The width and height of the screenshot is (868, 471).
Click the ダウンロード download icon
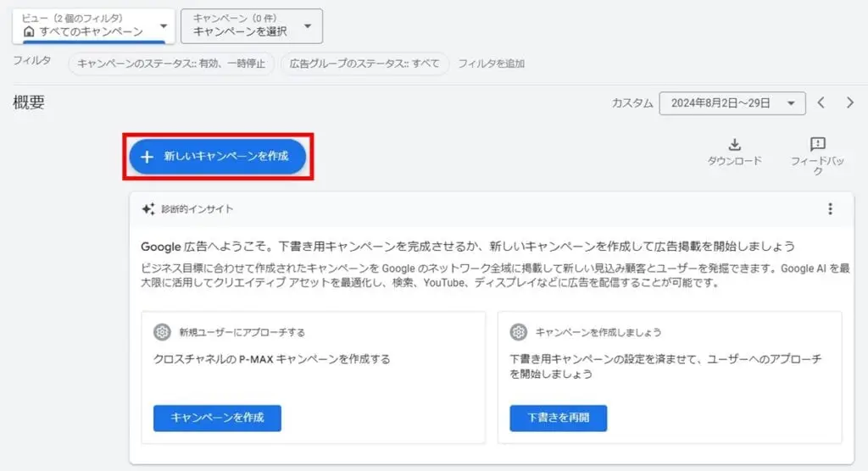click(735, 145)
